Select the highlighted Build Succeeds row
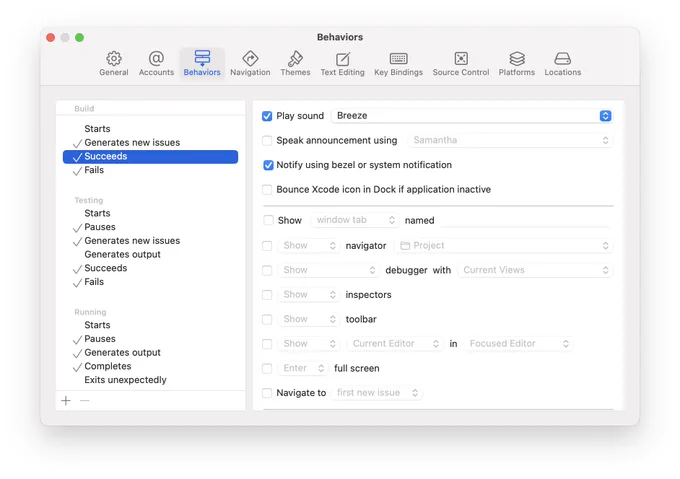680x479 pixels. [150, 156]
